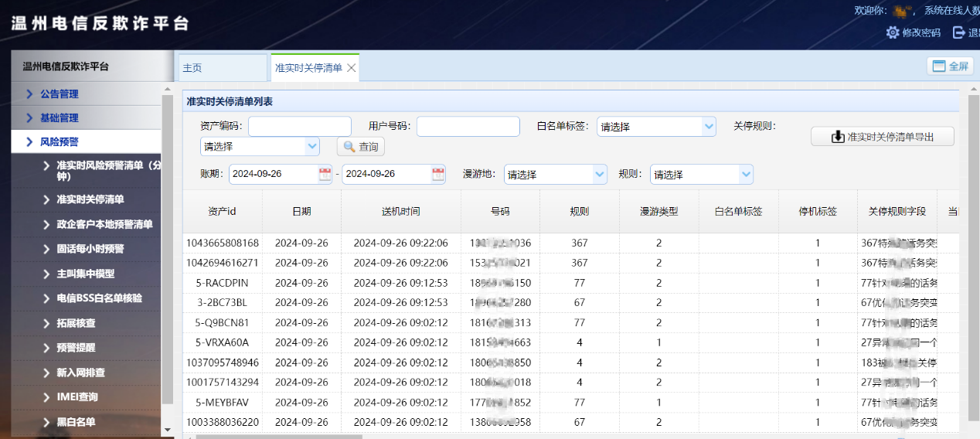Click the 用户号码 input field
Viewport: 980px width, 439px height.
[x=468, y=126]
